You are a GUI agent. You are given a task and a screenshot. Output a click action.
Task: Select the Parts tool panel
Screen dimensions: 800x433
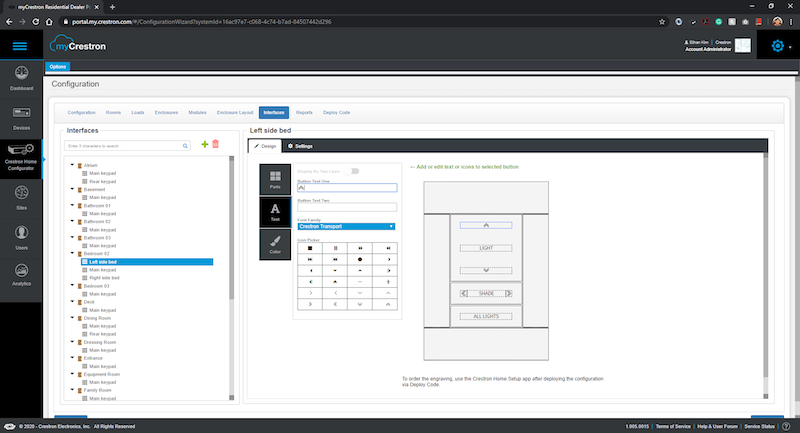click(275, 180)
